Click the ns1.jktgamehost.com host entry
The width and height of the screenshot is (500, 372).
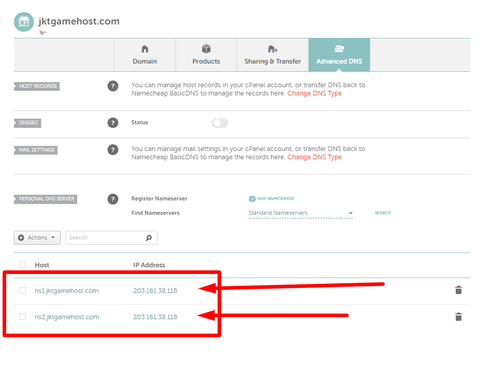pos(67,291)
